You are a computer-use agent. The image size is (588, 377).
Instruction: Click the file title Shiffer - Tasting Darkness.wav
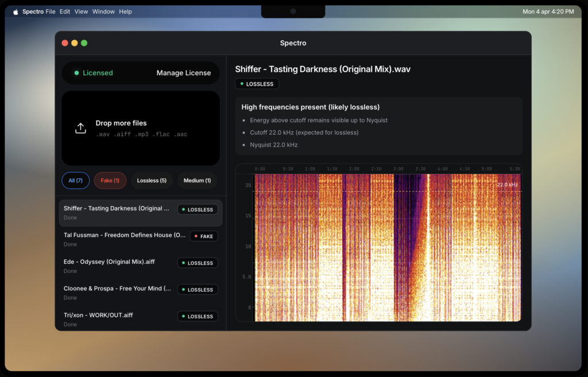point(323,69)
